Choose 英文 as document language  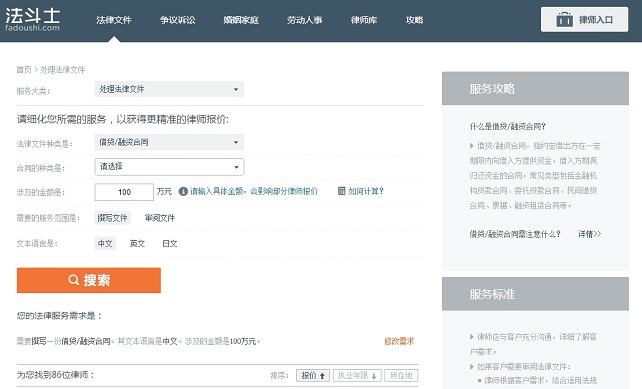(137, 244)
